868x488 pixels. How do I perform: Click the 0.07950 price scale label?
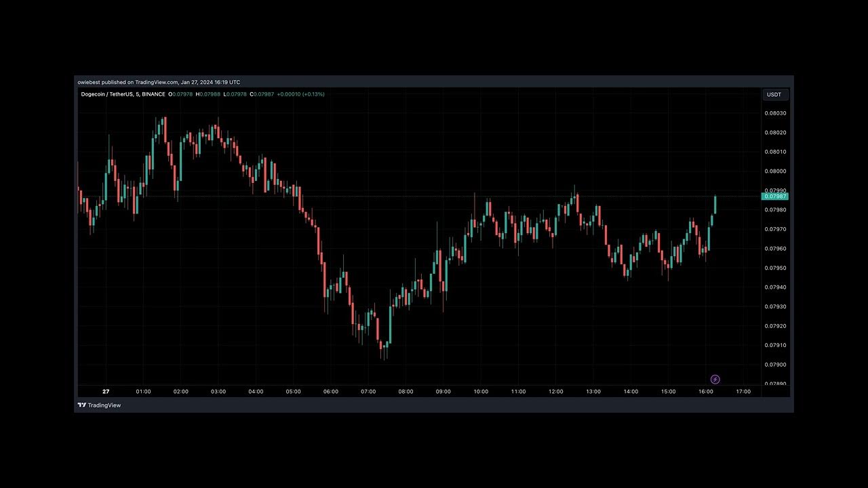(775, 268)
